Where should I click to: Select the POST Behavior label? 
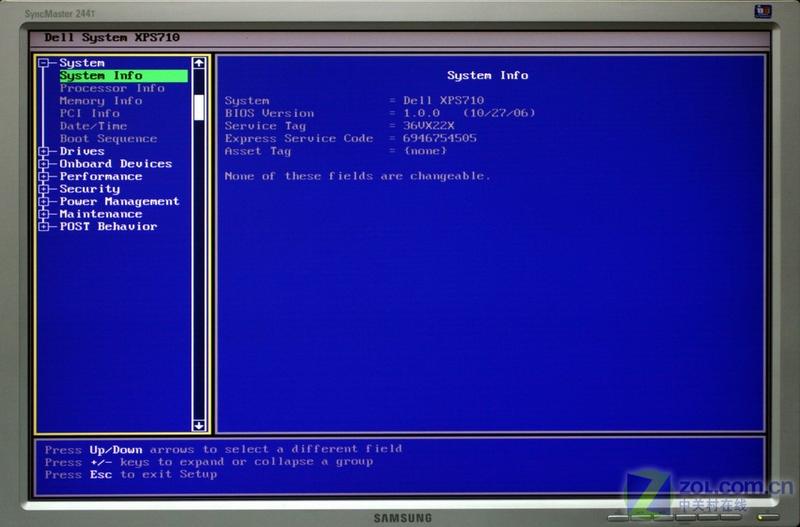pos(108,227)
